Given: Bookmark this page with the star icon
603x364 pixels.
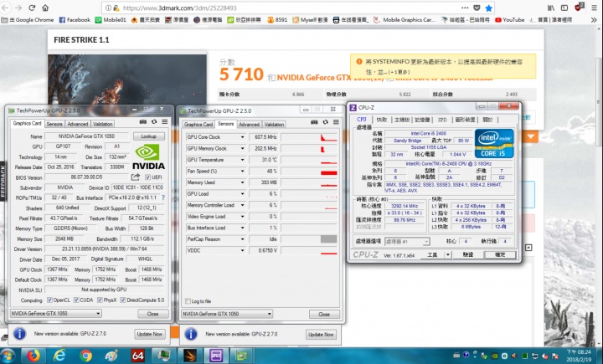Looking at the screenshot, I should (x=488, y=8).
